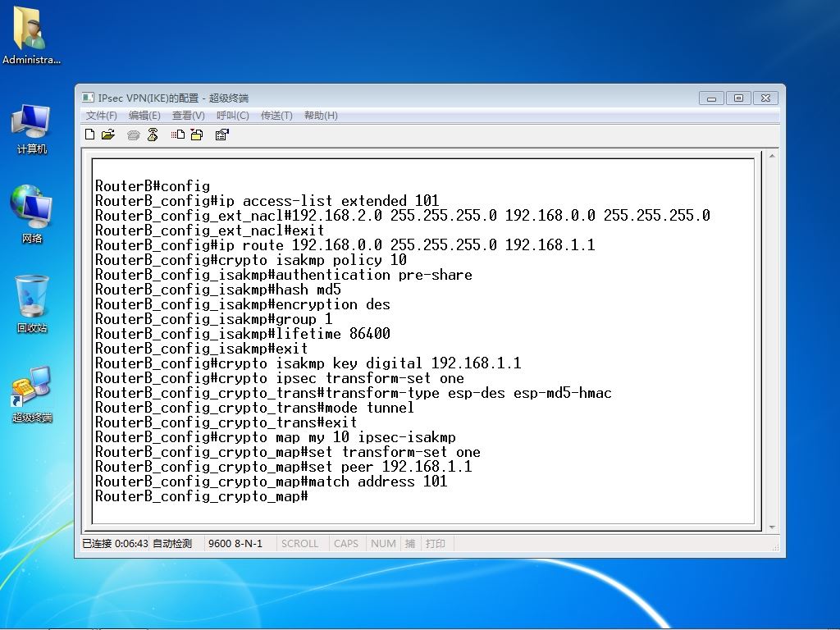Viewport: 840px width, 630px height.
Task: Click the 'crypto isakmp key digital' line
Action: click(x=308, y=363)
